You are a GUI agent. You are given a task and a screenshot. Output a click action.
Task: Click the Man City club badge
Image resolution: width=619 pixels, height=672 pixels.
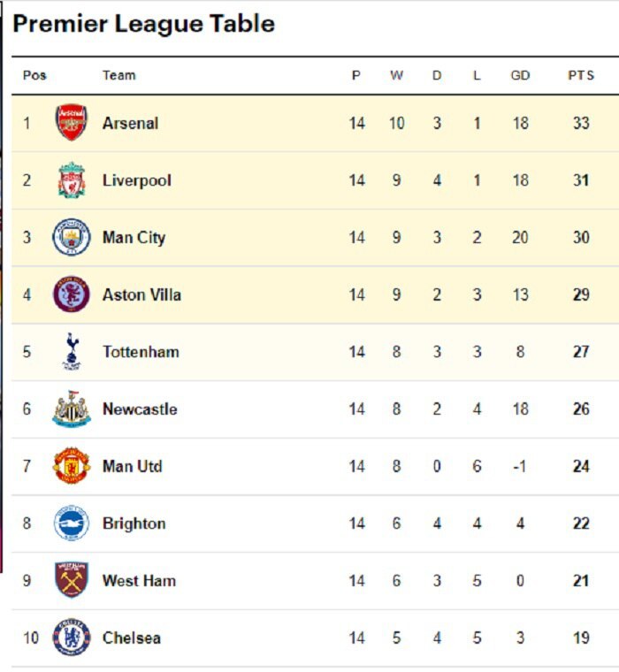point(72,237)
